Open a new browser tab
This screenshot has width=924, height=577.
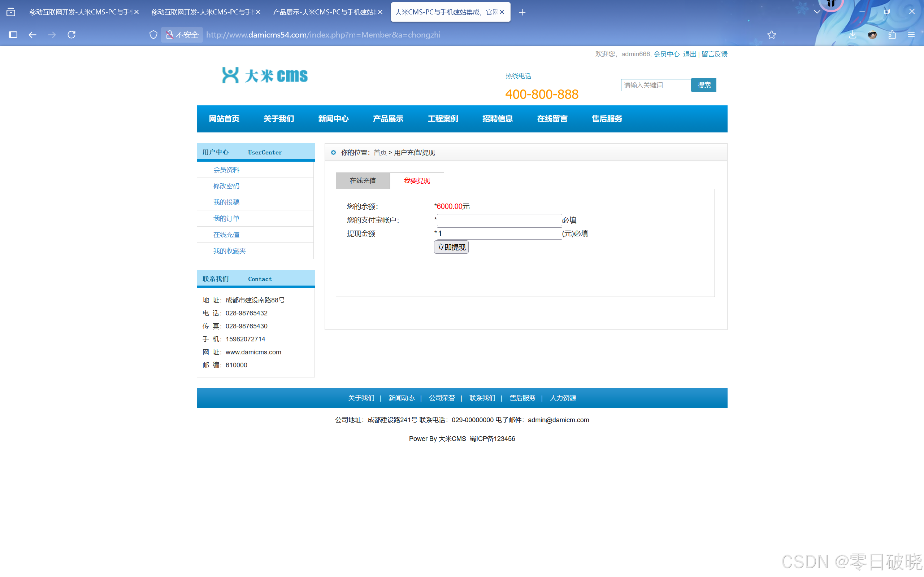pyautogui.click(x=522, y=12)
